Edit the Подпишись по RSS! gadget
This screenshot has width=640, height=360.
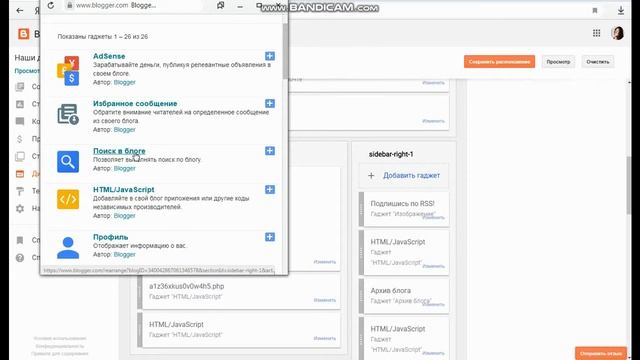click(x=433, y=218)
